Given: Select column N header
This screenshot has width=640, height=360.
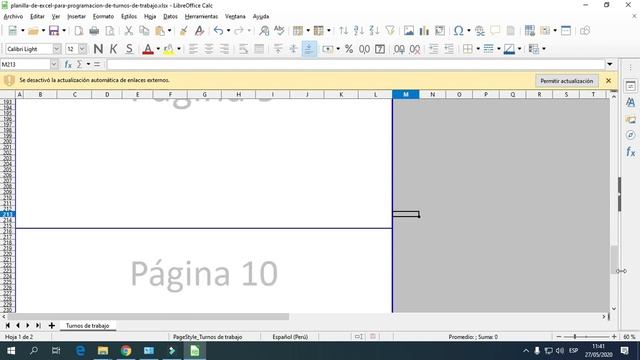Looking at the screenshot, I should tap(432, 94).
